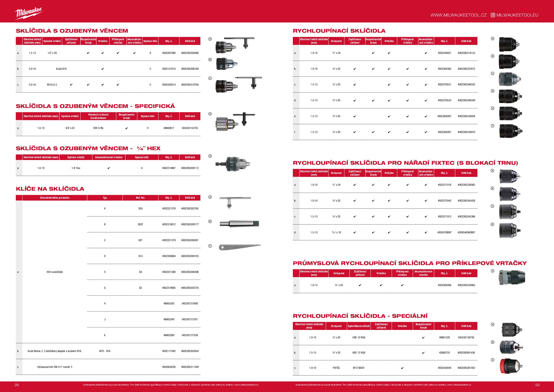Click order number 4932267980

169,53
